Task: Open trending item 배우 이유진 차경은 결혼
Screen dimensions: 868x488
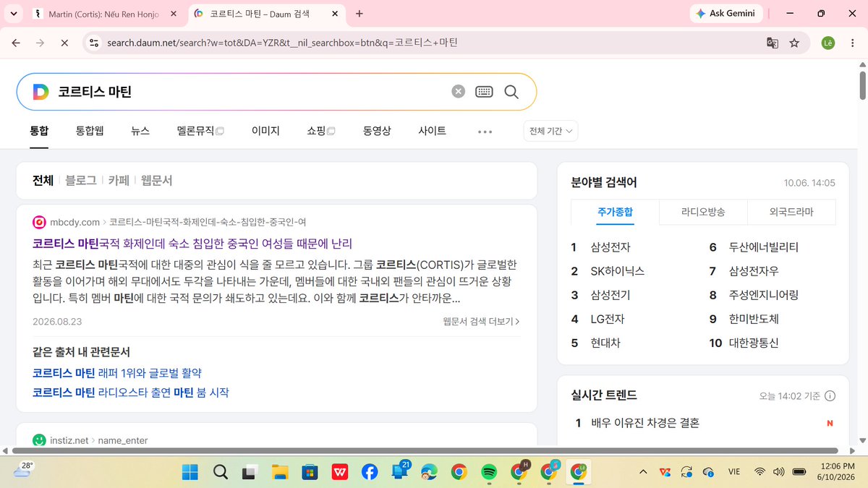Action: pyautogui.click(x=645, y=423)
